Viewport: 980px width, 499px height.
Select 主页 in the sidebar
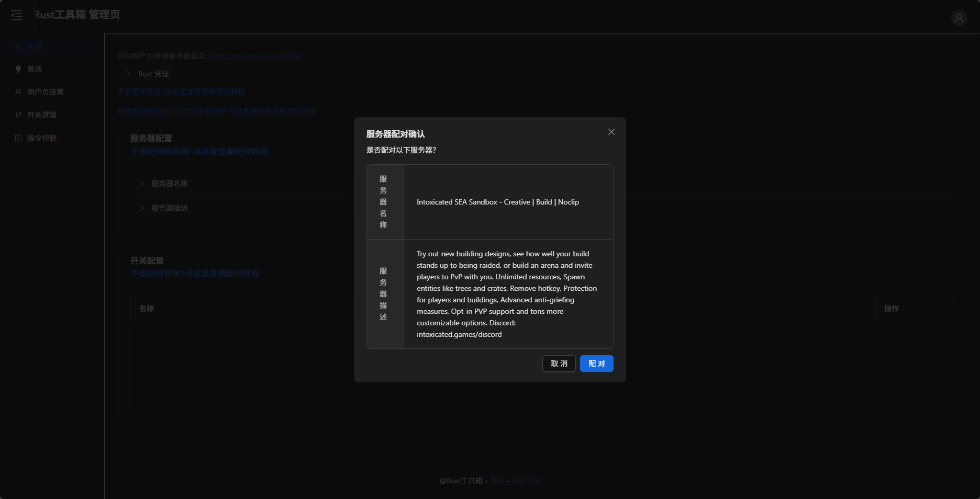(x=51, y=46)
